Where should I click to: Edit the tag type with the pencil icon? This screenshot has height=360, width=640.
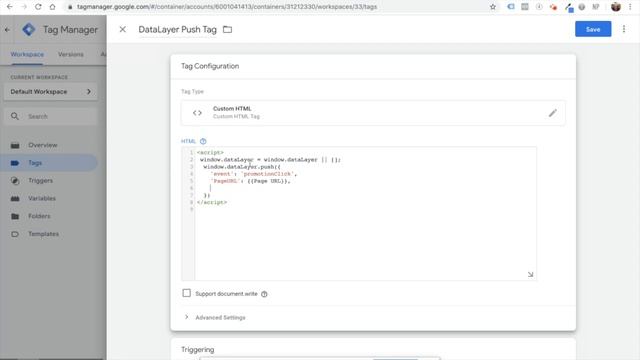pos(553,113)
